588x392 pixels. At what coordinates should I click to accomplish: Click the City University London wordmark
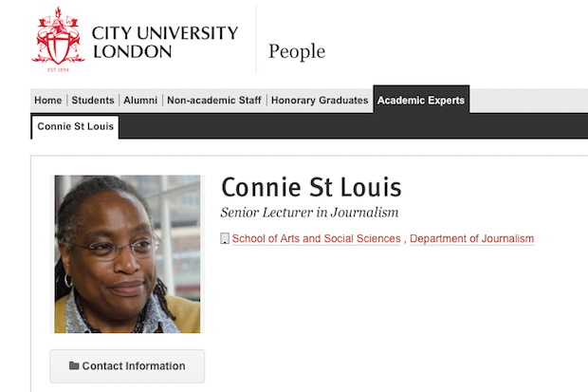pyautogui.click(x=164, y=43)
